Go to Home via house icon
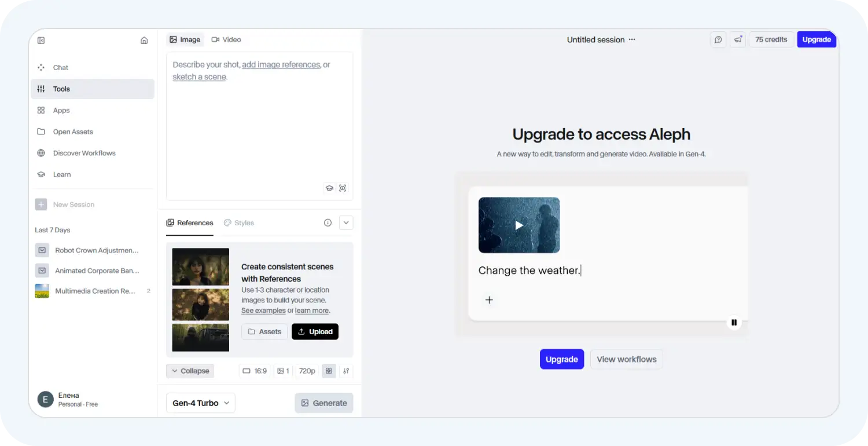868x446 pixels. pyautogui.click(x=144, y=41)
